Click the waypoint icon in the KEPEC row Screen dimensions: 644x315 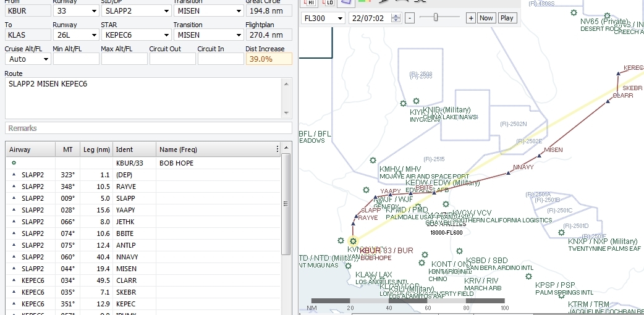pos(14,303)
